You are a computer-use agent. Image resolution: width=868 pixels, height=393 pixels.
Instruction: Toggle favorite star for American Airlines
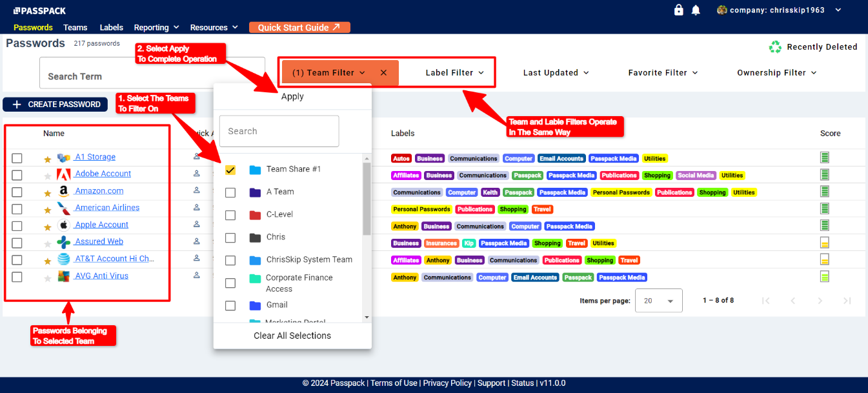tap(47, 210)
